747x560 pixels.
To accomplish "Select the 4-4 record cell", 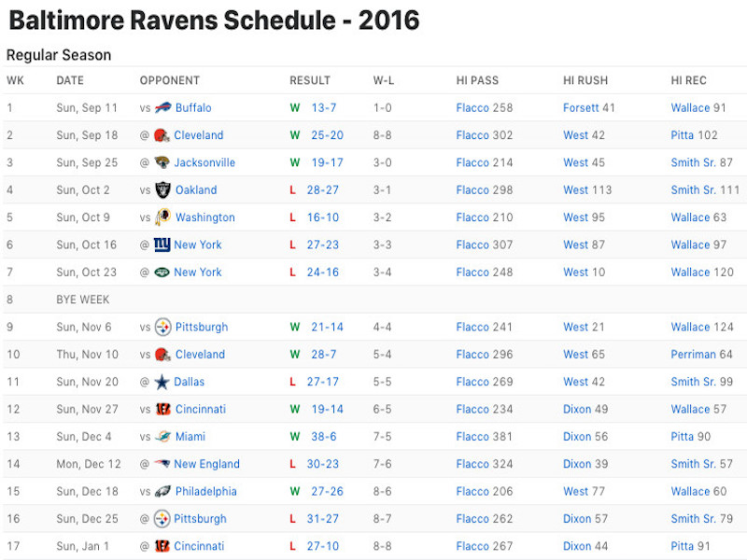I will point(382,328).
